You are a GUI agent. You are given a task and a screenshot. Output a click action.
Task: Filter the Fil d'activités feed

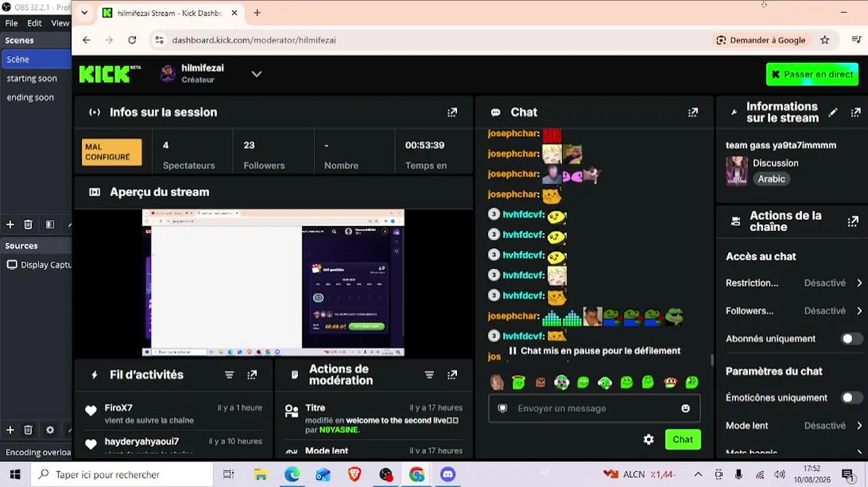pyautogui.click(x=229, y=375)
